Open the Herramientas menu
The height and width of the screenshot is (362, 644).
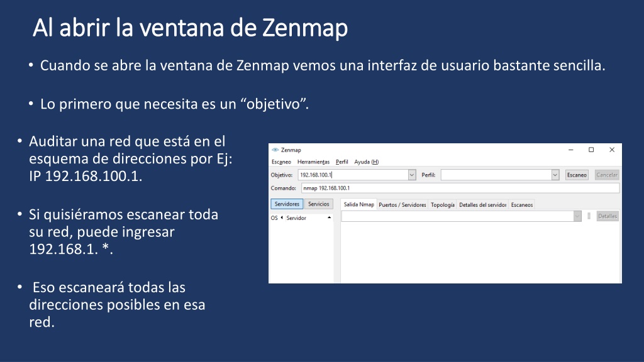pyautogui.click(x=313, y=162)
